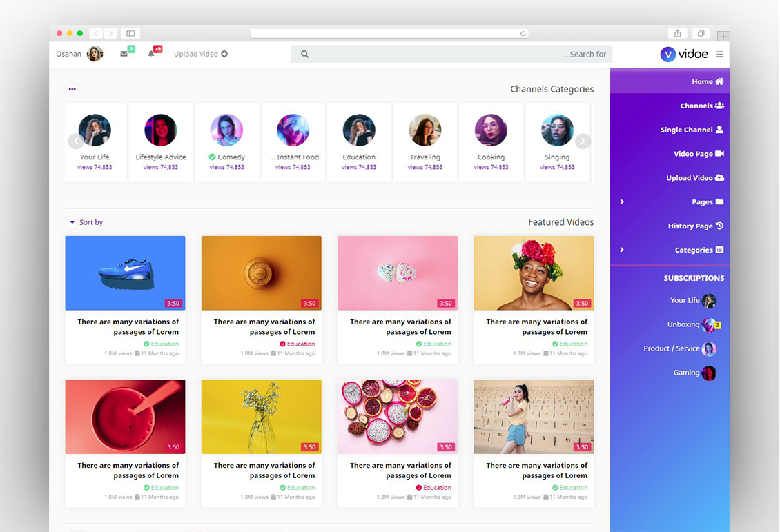Open Upload Video in the sidebar

pos(670,177)
